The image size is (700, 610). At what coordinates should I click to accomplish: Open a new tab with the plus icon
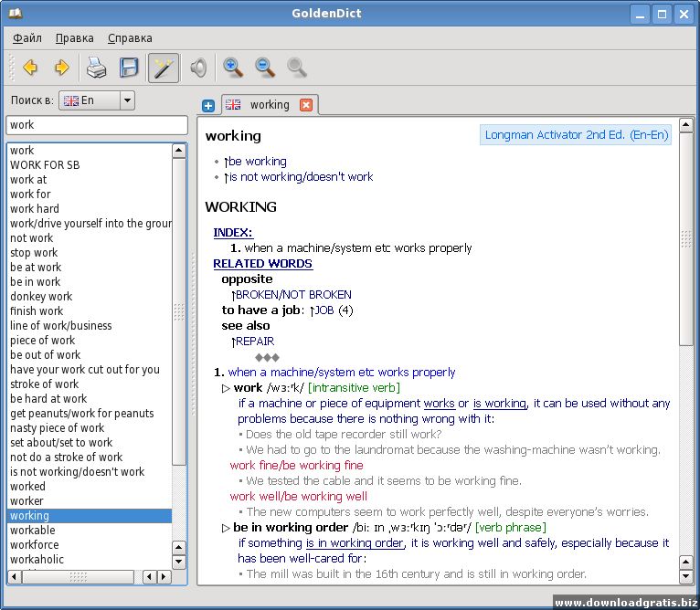point(208,106)
